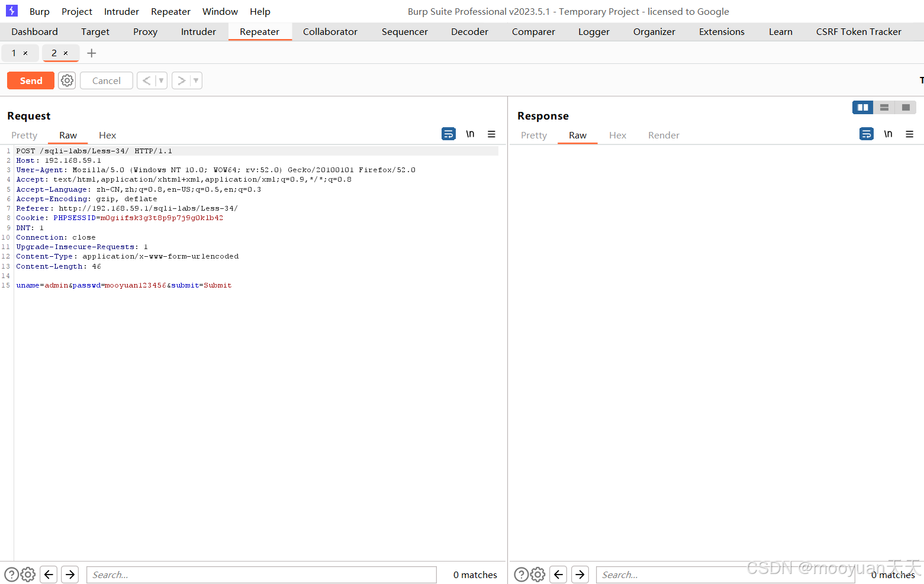Switch to Decoder tab

tap(469, 32)
